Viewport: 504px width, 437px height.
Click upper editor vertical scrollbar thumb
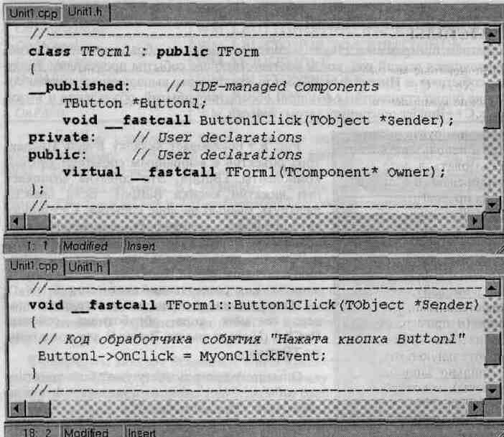point(492,105)
